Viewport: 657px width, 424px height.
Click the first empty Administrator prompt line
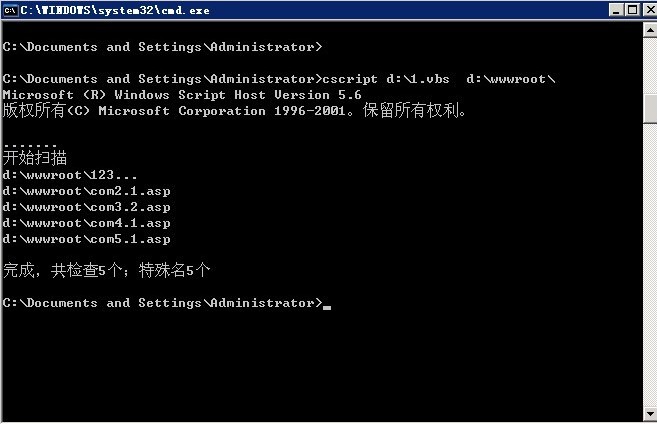[x=162, y=47]
